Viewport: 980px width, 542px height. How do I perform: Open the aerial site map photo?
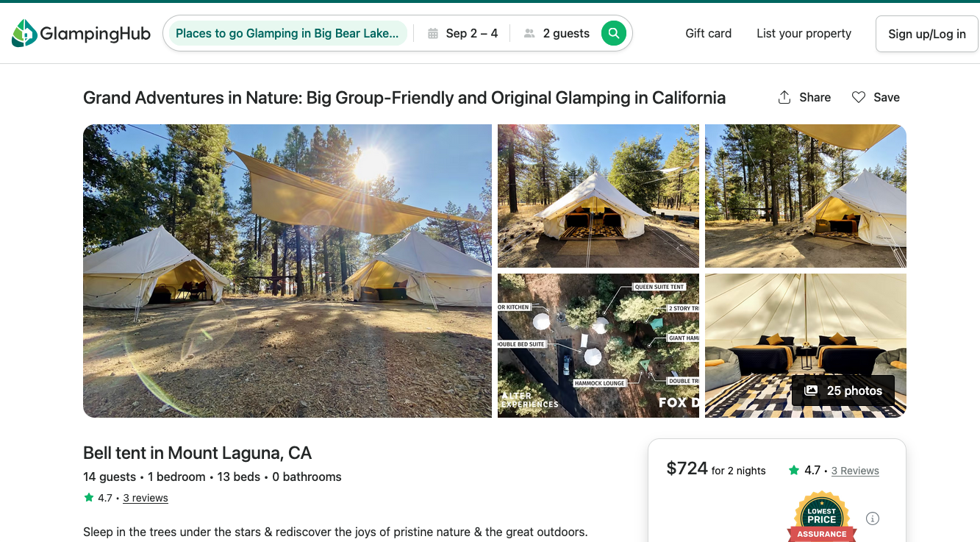tap(598, 346)
